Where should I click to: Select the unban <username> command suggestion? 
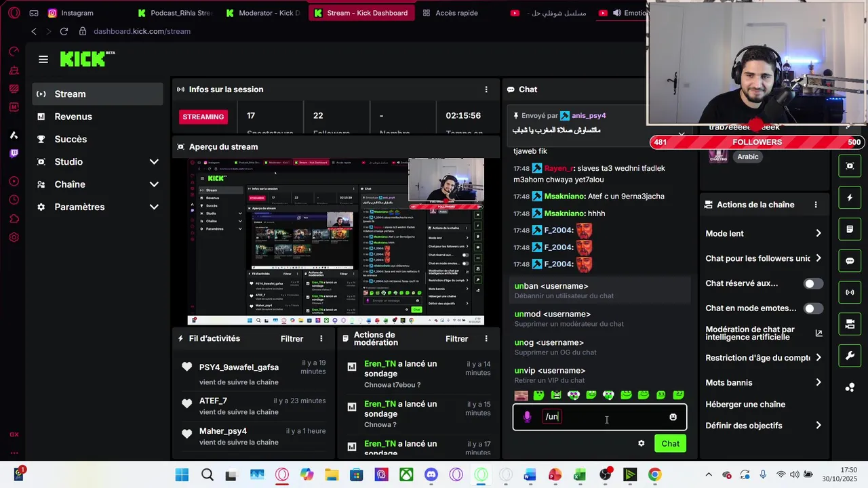coord(599,290)
